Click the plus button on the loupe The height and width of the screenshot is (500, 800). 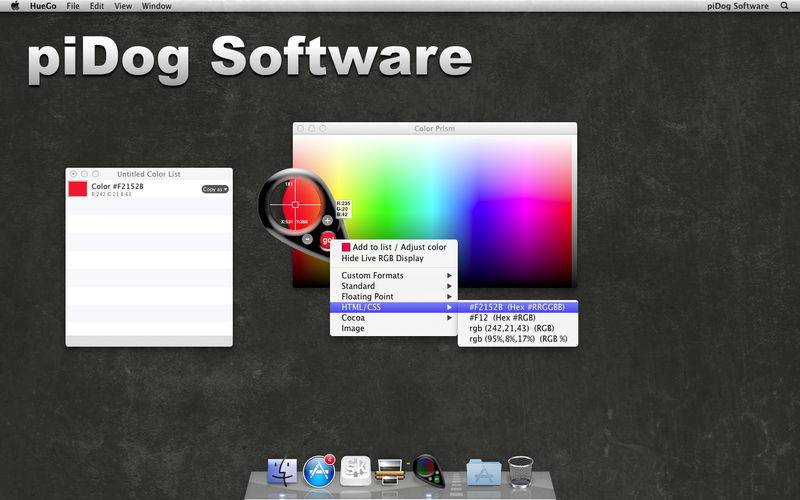(327, 220)
